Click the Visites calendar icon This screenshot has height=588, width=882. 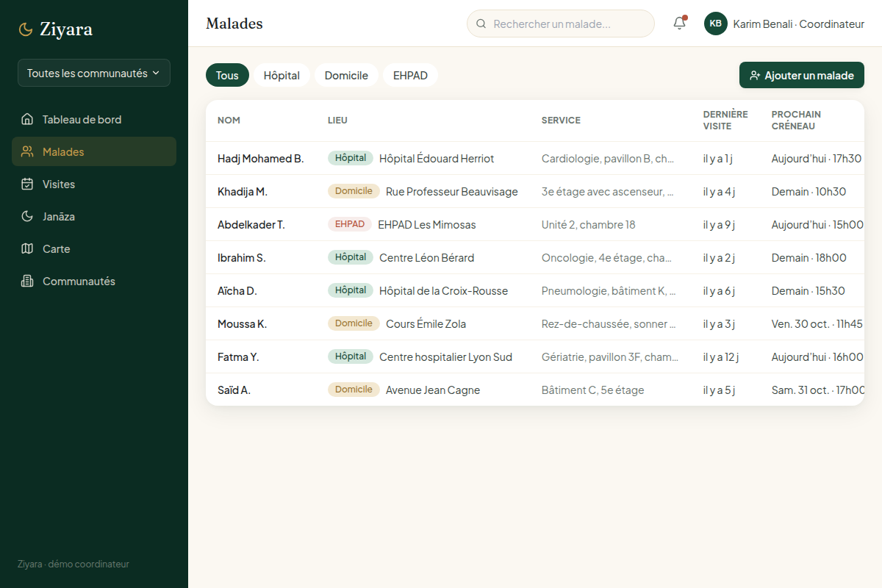27,184
